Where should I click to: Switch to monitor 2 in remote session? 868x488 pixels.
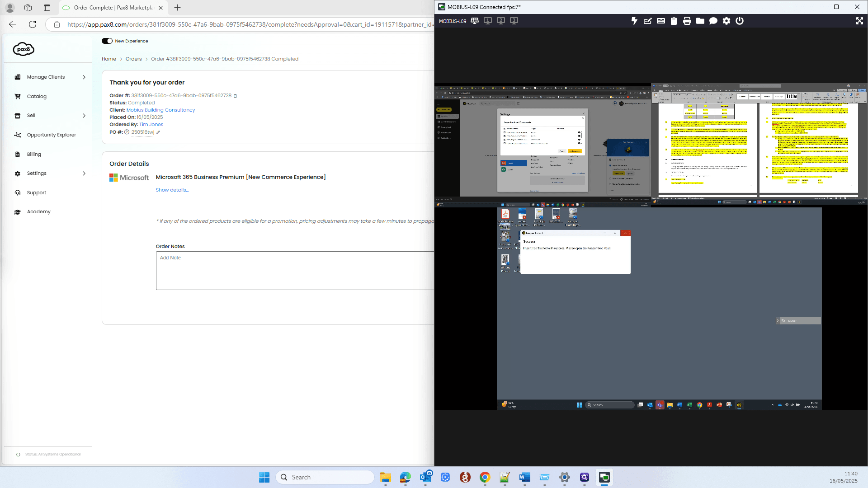click(x=501, y=21)
